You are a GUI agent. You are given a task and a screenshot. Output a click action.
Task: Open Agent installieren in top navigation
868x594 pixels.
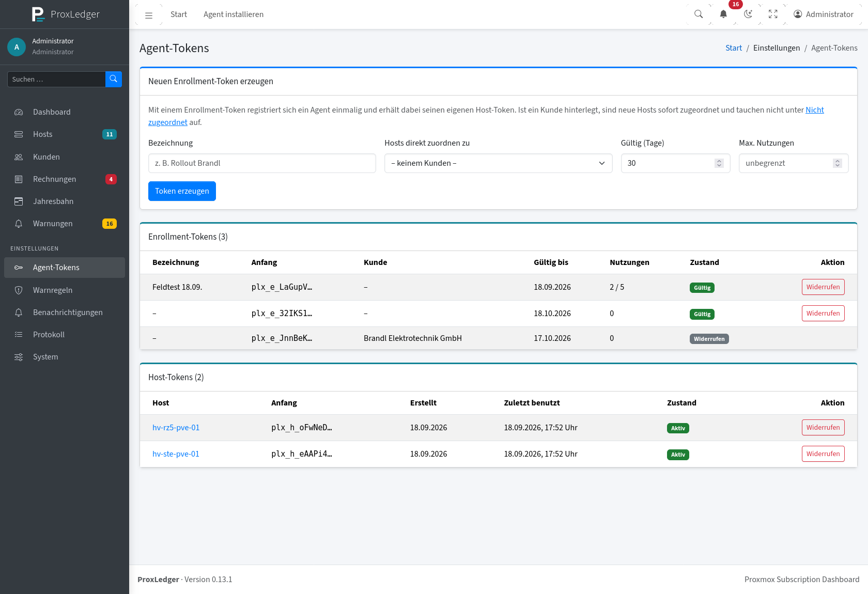234,14
